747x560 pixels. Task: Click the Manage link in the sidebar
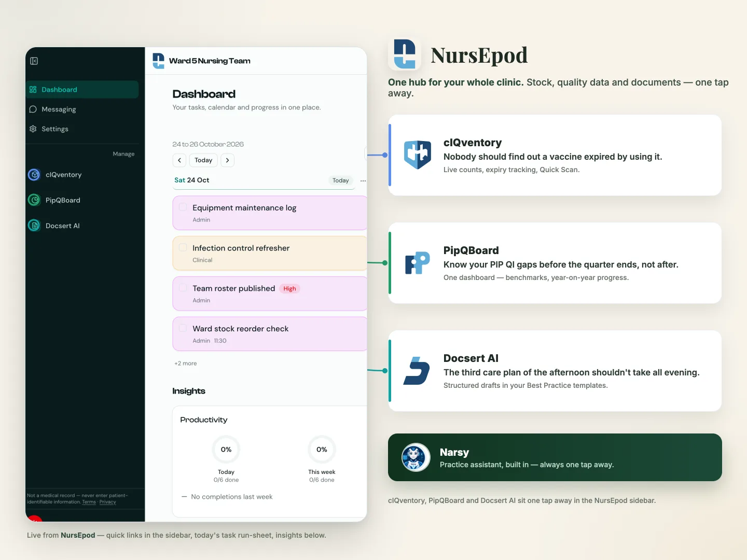(123, 154)
